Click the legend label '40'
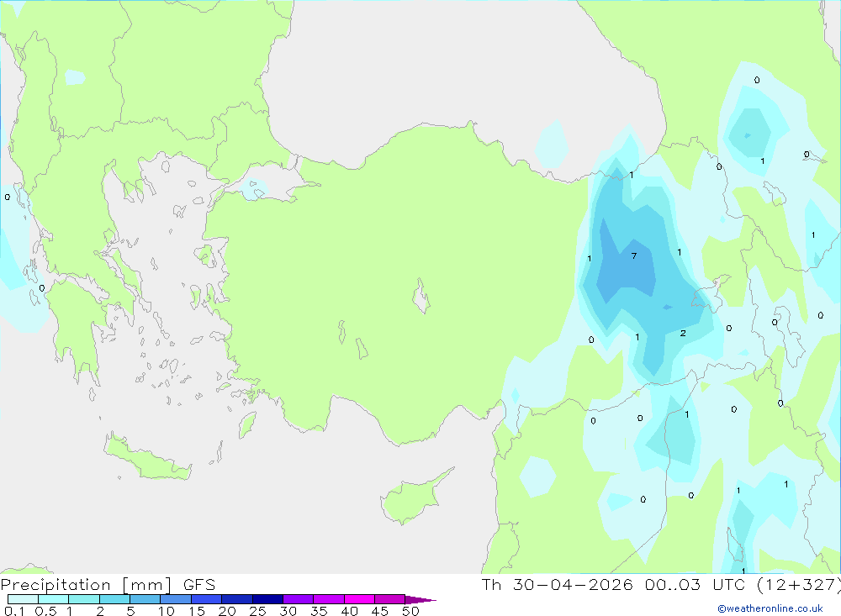 coord(349,611)
